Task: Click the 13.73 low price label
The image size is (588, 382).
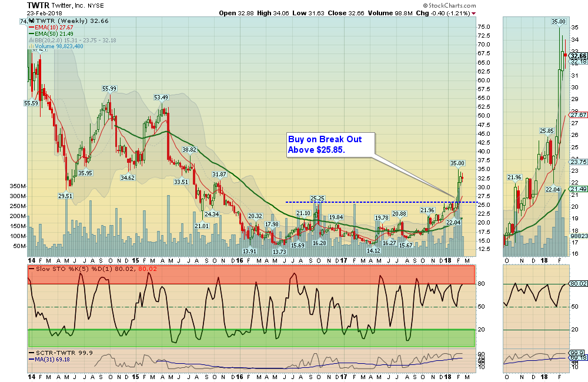Action: 279,252
